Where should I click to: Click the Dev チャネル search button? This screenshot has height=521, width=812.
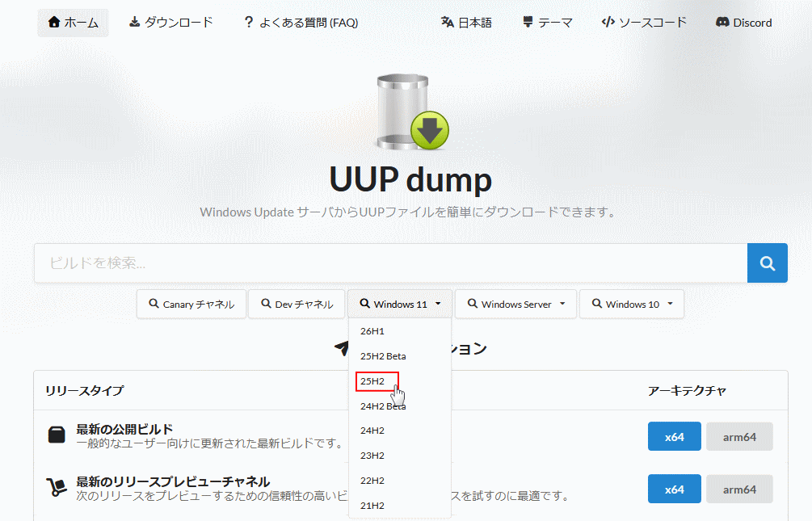click(297, 304)
